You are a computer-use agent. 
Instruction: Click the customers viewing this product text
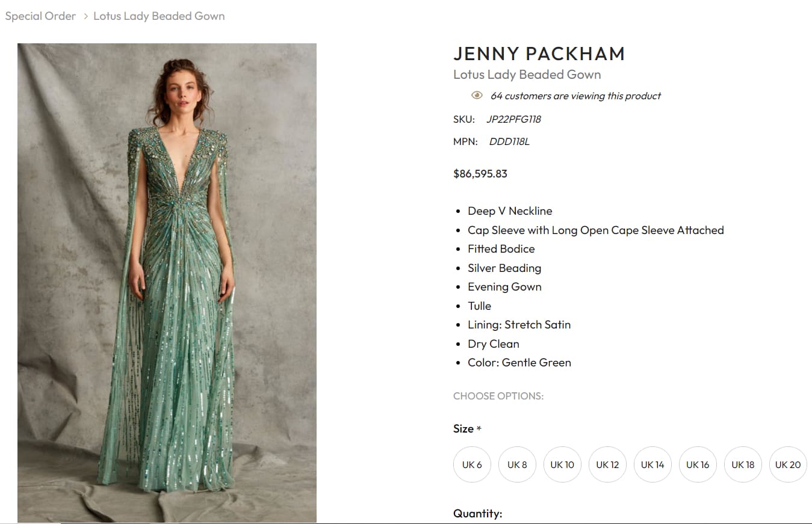[x=575, y=96]
